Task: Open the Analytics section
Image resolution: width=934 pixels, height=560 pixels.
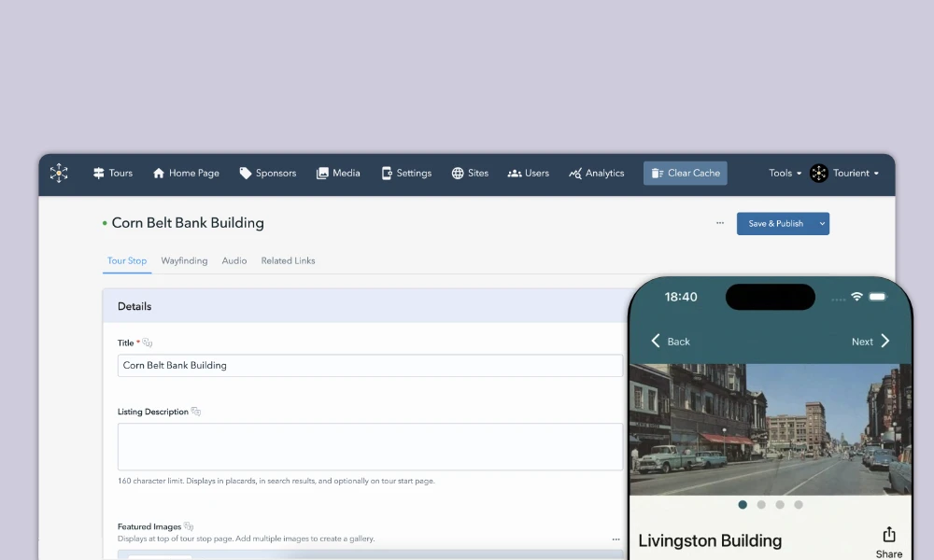Action: 596,174
